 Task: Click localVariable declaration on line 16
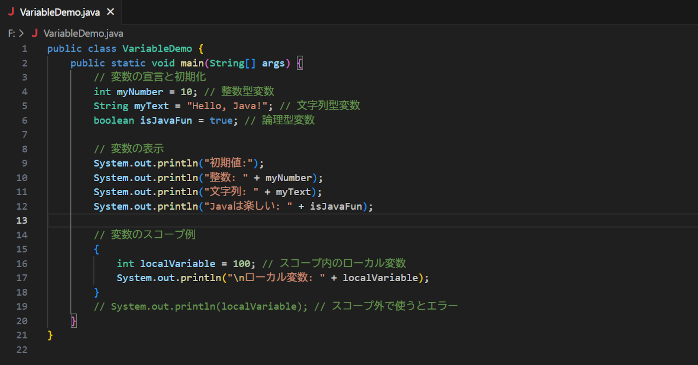178,264
